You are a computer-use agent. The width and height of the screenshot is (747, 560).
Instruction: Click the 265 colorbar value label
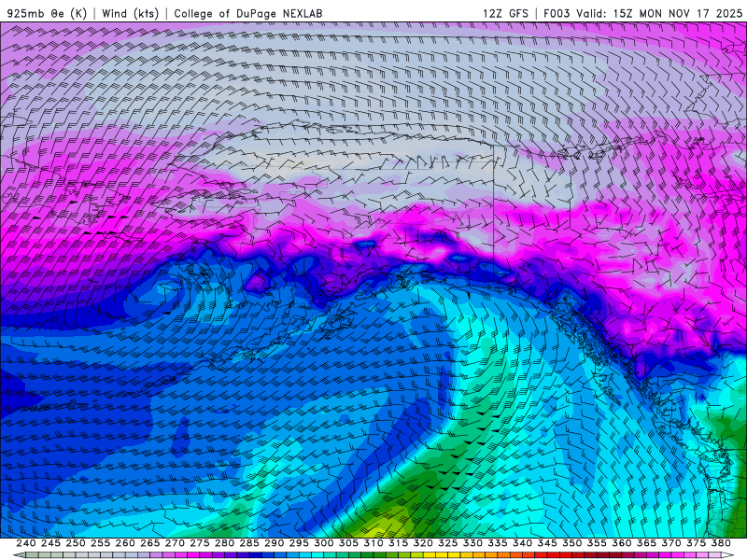click(x=149, y=543)
